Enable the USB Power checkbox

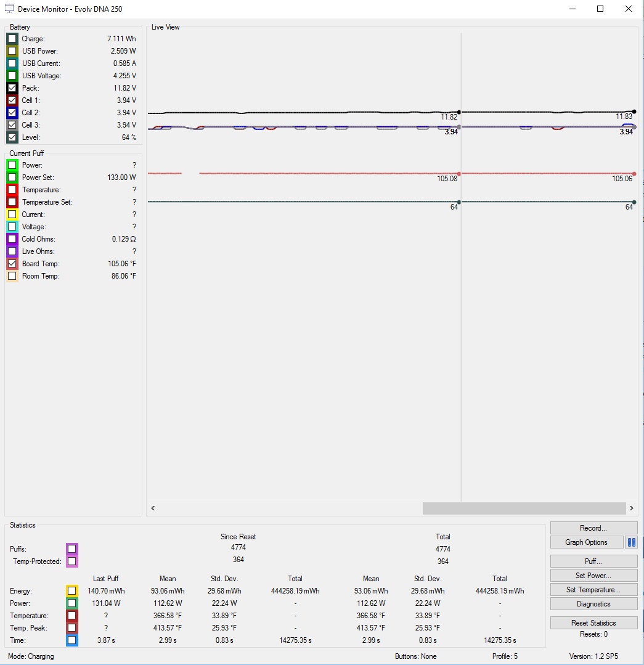(x=12, y=51)
